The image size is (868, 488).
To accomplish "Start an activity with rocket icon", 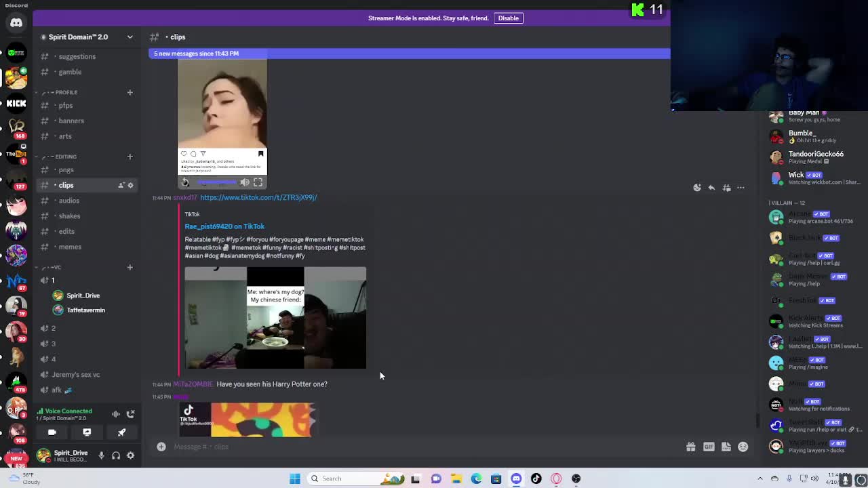I will click(x=121, y=432).
